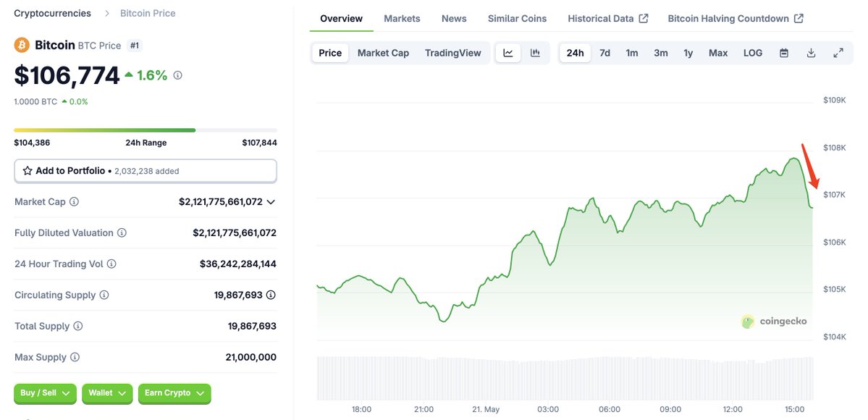Open the Markets tab
Viewport: 868px width, 420px height.
click(402, 18)
